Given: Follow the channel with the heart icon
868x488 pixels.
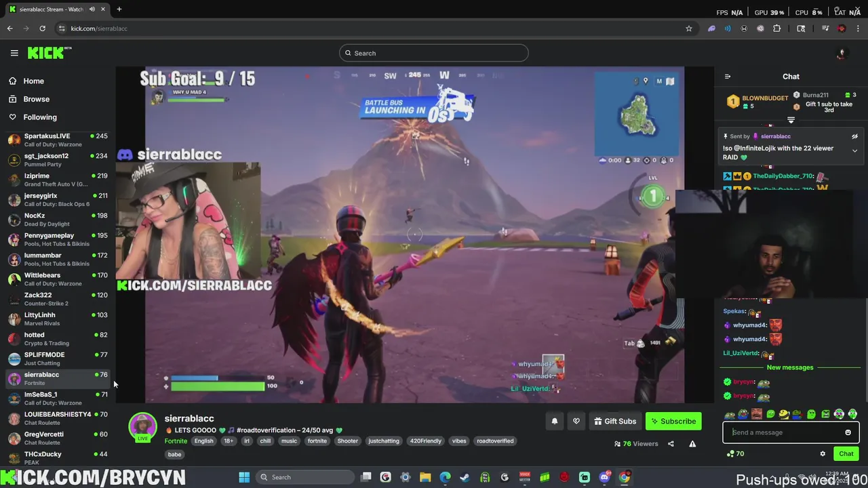Looking at the screenshot, I should coord(576,422).
